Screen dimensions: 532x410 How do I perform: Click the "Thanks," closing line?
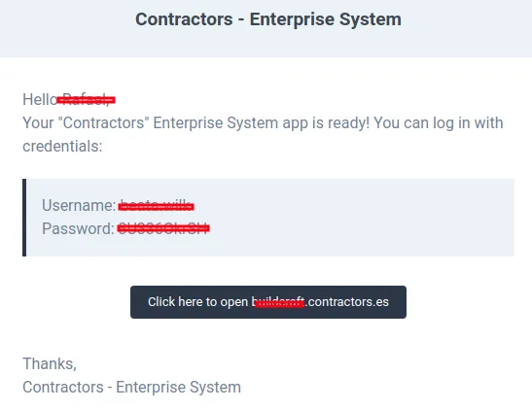point(50,364)
